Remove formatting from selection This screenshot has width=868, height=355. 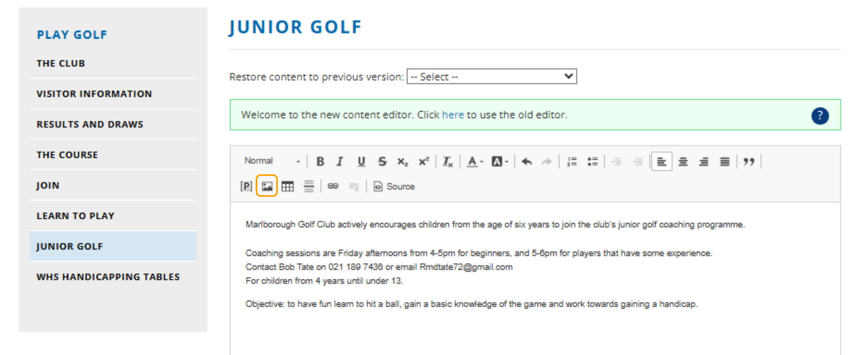coord(447,161)
